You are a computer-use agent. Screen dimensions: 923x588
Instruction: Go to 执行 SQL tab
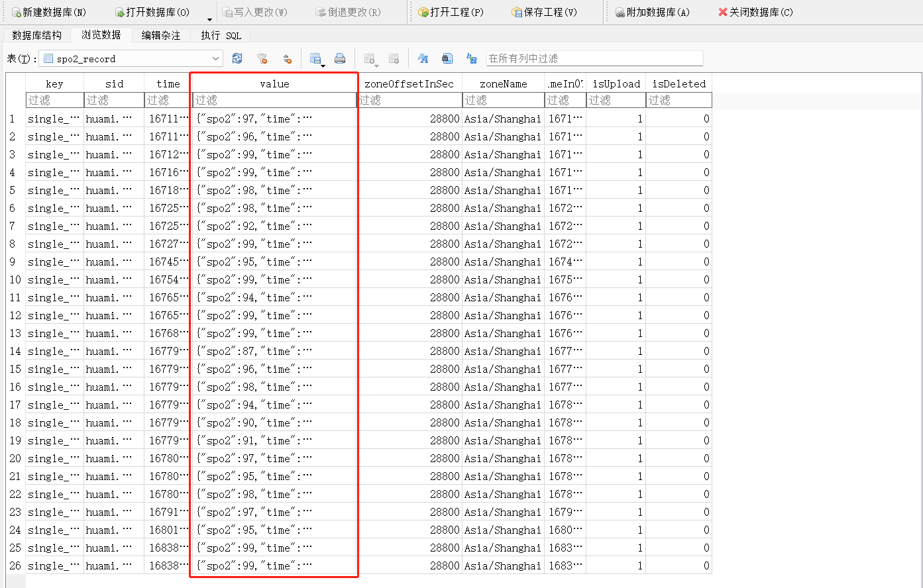tap(221, 35)
